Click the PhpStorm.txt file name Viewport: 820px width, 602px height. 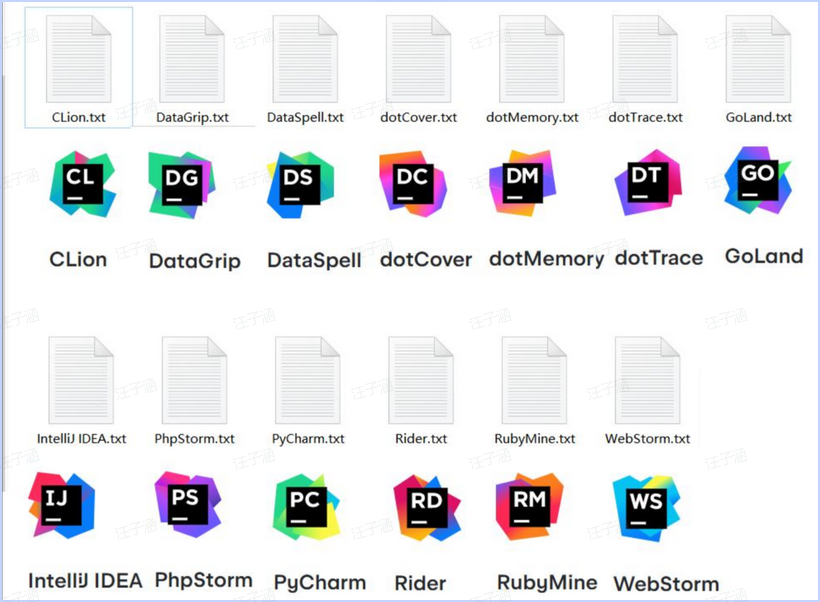pyautogui.click(x=195, y=438)
